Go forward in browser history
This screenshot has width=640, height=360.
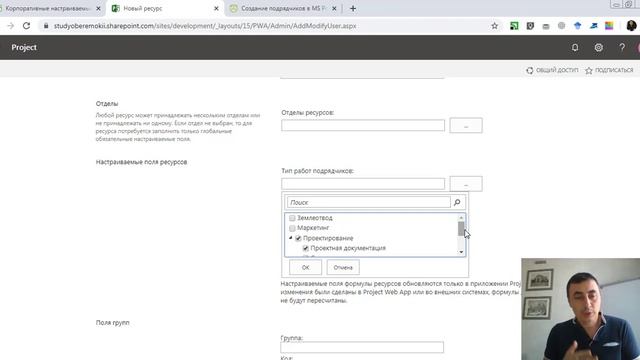(x=11, y=26)
